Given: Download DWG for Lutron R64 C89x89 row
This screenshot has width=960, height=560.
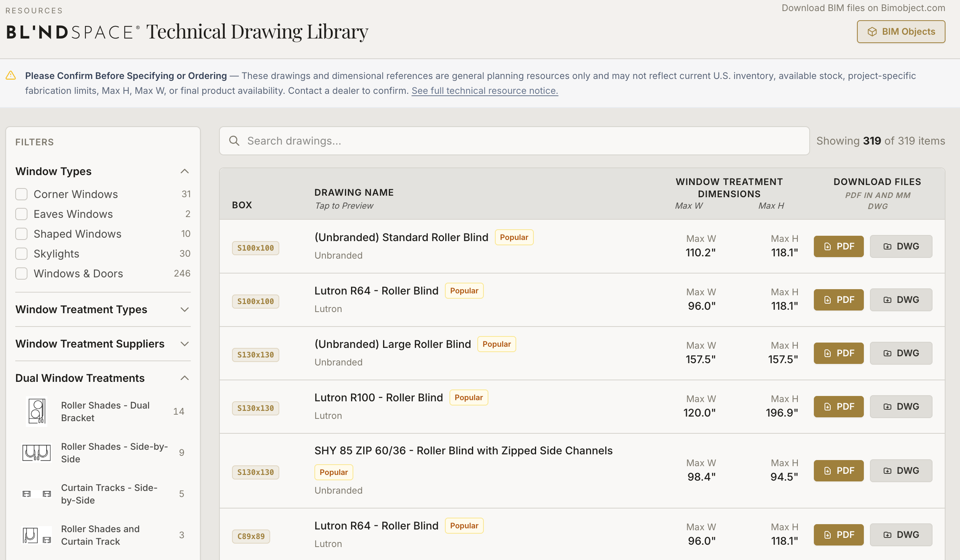Looking at the screenshot, I should [901, 535].
